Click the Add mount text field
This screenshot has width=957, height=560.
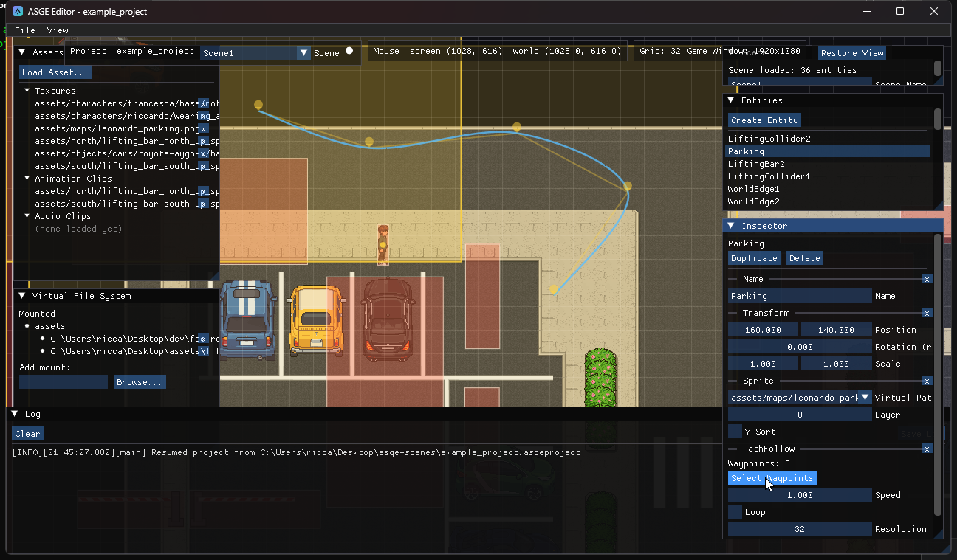pos(64,382)
